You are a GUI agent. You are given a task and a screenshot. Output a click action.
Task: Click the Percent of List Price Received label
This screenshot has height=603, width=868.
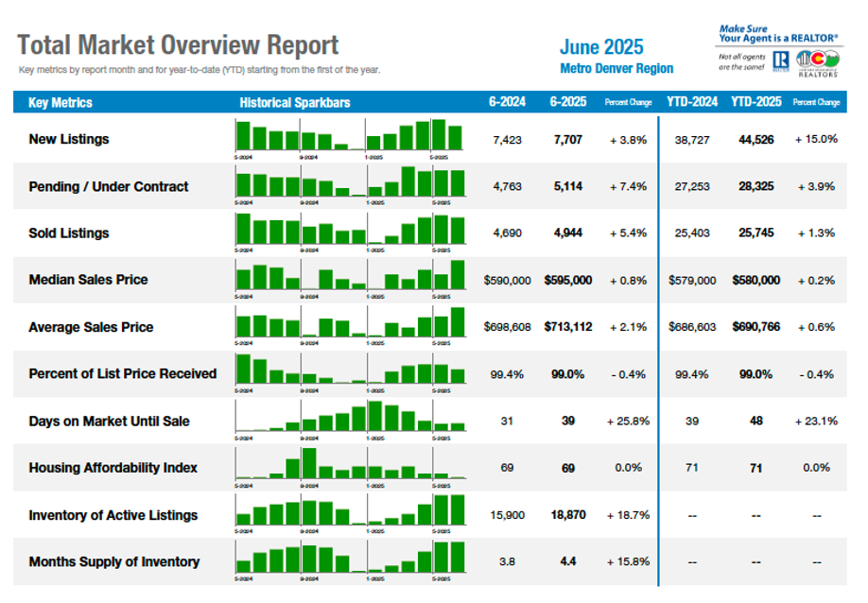122,373
